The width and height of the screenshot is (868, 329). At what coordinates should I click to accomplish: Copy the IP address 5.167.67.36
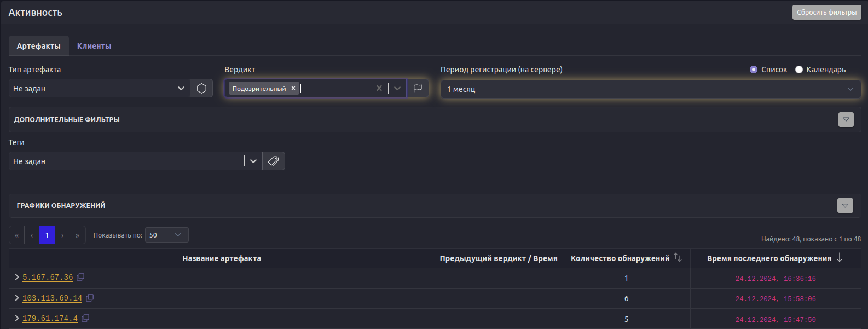[x=80, y=277]
